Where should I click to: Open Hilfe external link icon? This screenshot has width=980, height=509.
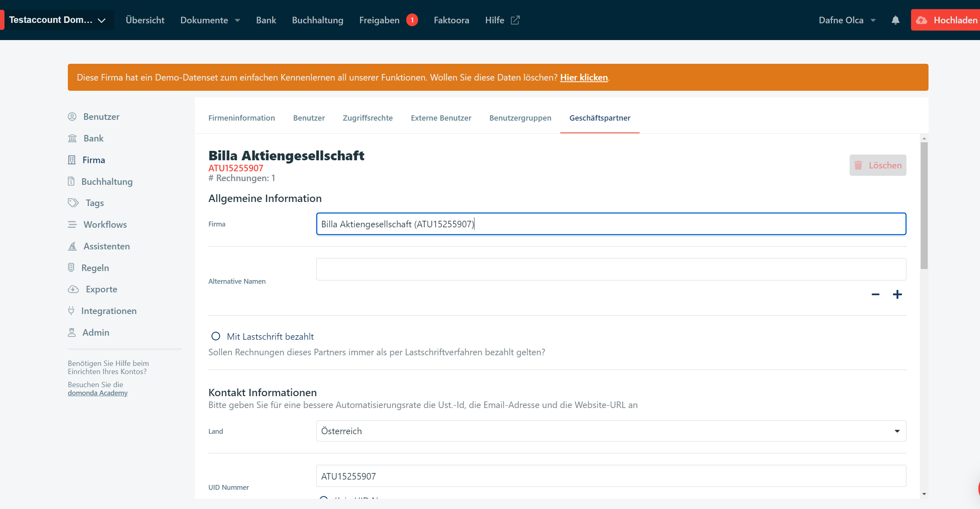pos(515,20)
